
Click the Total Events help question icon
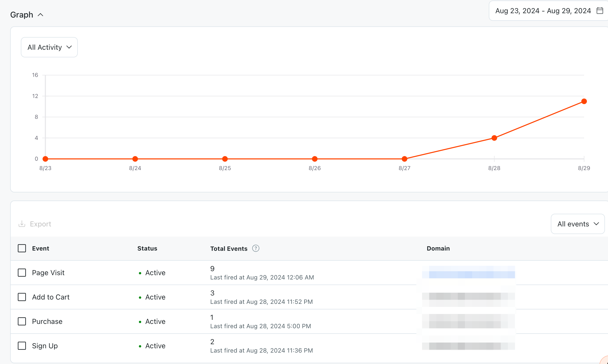255,248
